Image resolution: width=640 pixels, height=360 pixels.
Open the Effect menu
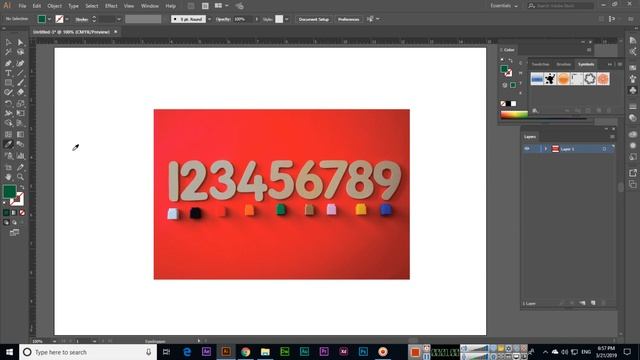111,6
